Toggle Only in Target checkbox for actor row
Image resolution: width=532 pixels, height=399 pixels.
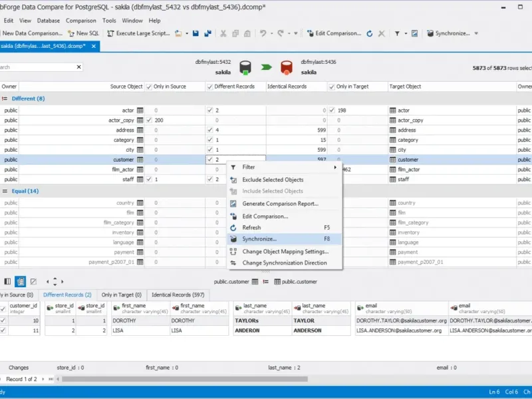(332, 110)
